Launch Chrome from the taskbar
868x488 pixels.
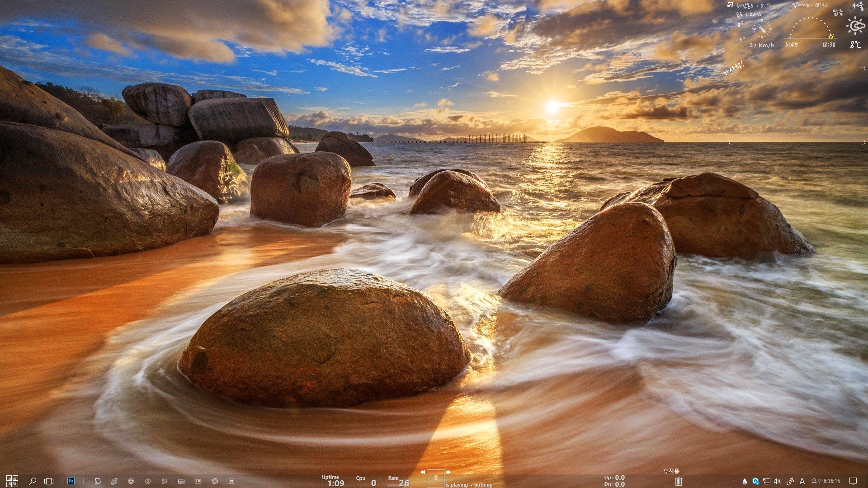[131, 481]
